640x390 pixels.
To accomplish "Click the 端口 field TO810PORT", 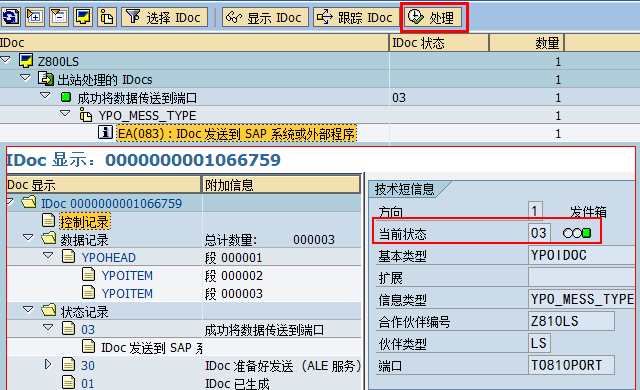I will click(571, 366).
